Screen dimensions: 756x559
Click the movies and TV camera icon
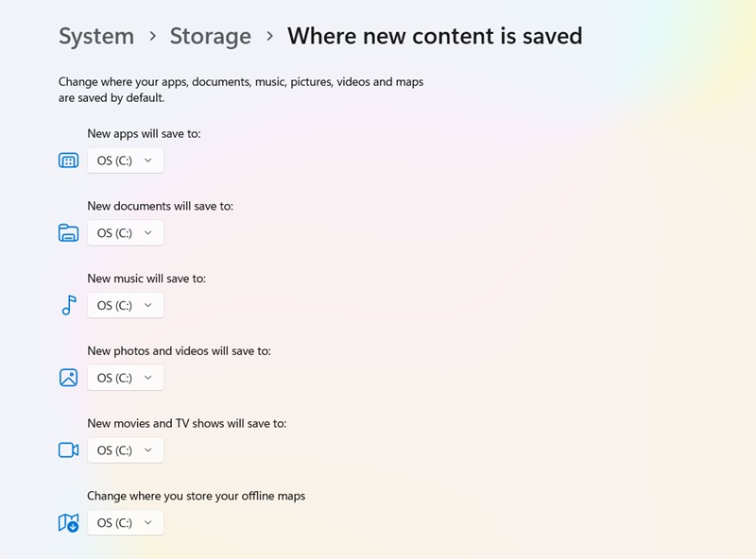tap(67, 449)
